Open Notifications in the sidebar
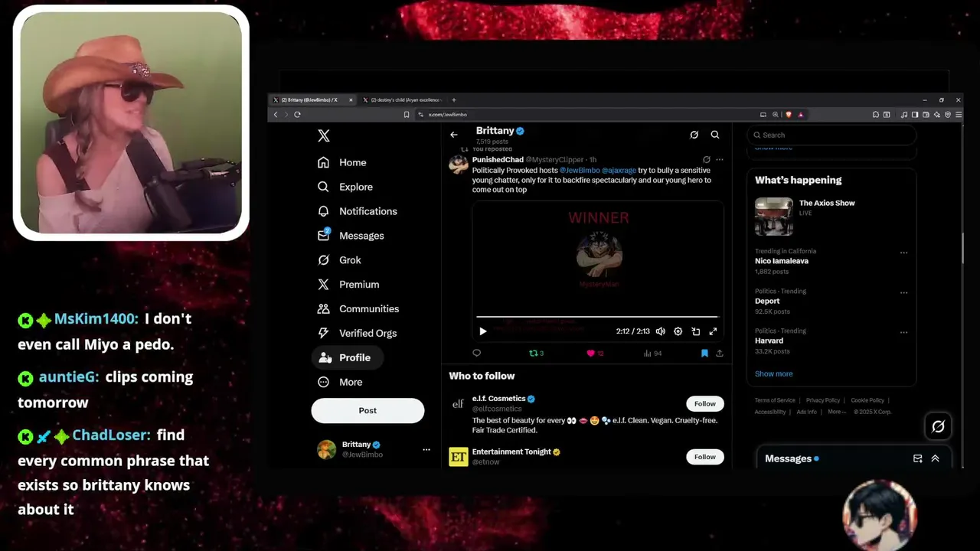The image size is (980, 551). tap(357, 211)
